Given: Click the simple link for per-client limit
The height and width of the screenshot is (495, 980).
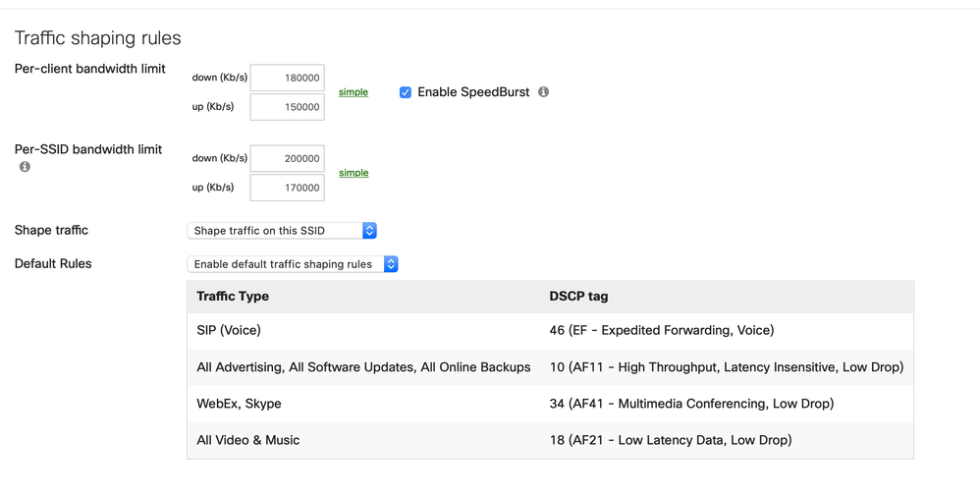Looking at the screenshot, I should point(354,92).
